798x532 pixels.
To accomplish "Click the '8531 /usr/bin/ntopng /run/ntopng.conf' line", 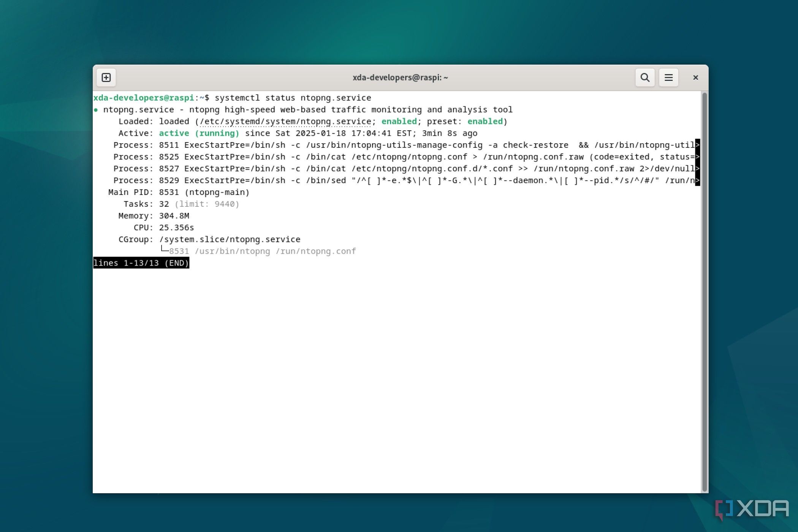I will tap(262, 251).
